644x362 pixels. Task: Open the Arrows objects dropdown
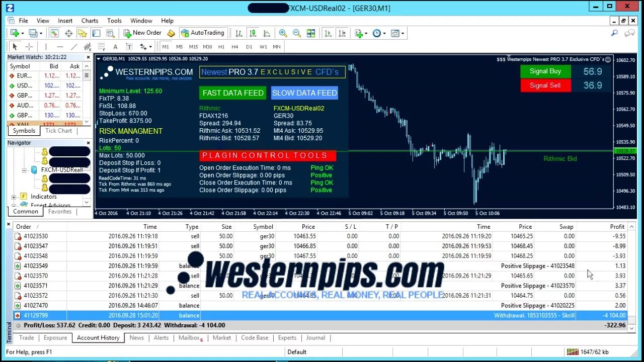145,47
